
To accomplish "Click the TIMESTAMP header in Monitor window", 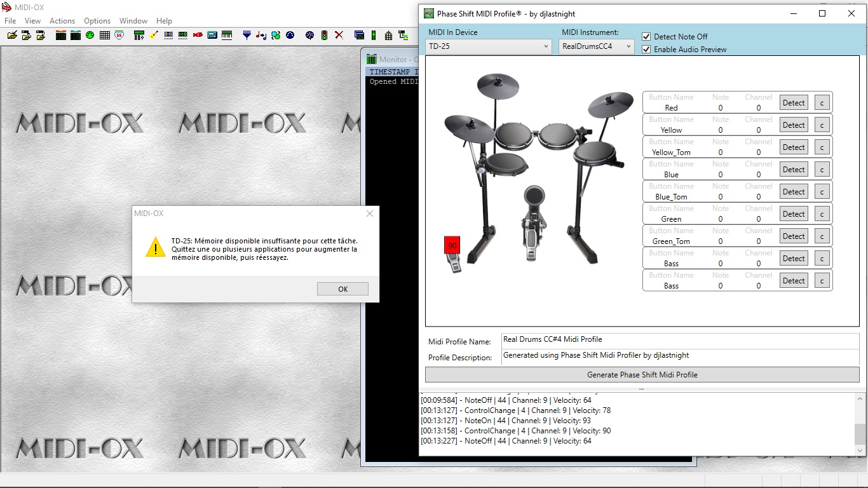I will point(390,72).
